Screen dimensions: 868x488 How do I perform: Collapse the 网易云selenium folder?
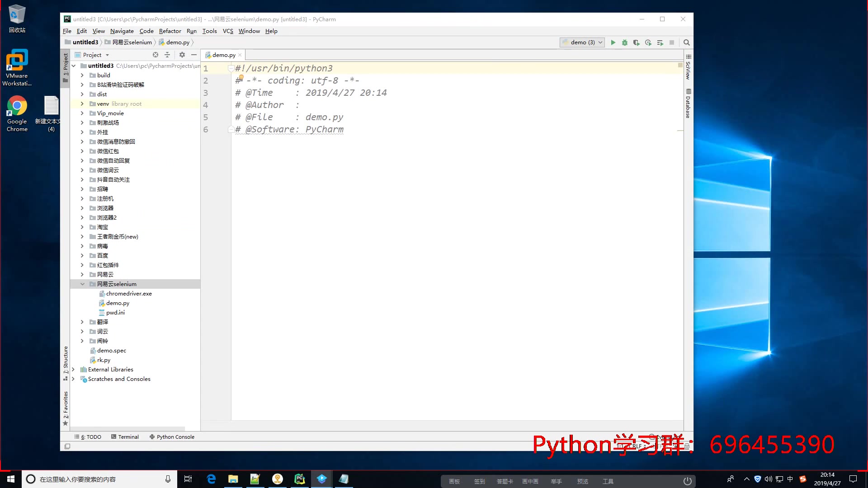tap(82, 284)
